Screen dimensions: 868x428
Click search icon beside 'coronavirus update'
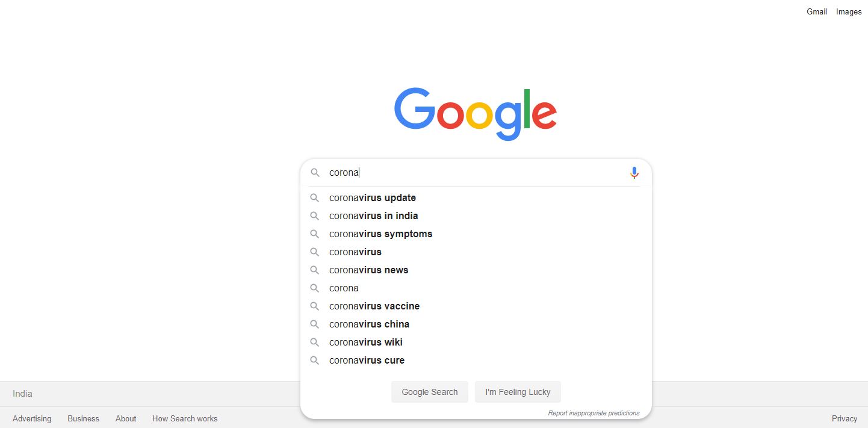point(314,197)
